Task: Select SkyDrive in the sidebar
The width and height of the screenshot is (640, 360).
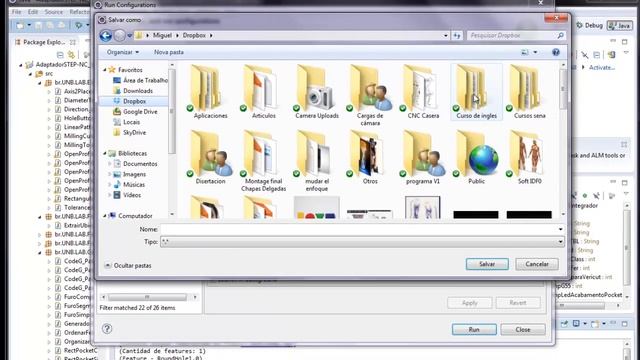Action: pyautogui.click(x=134, y=133)
